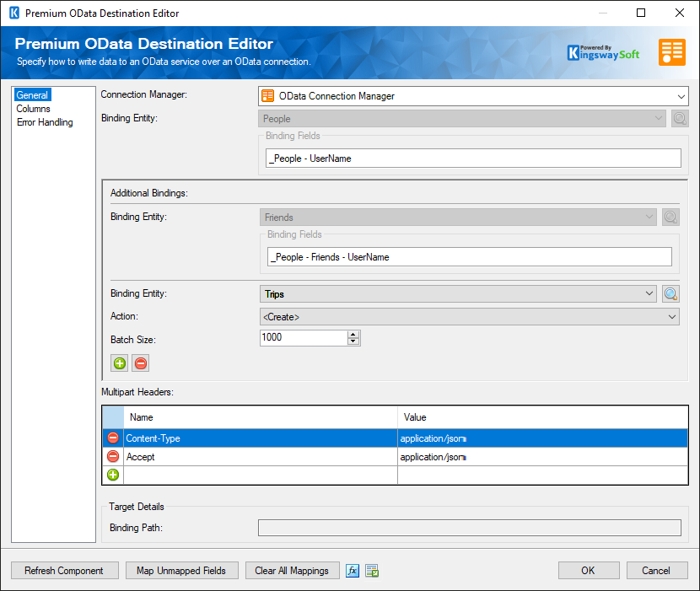Open the expression fx editor icon

coord(353,571)
